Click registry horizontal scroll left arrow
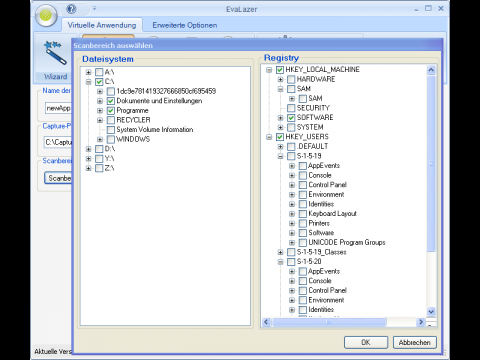 [266, 322]
